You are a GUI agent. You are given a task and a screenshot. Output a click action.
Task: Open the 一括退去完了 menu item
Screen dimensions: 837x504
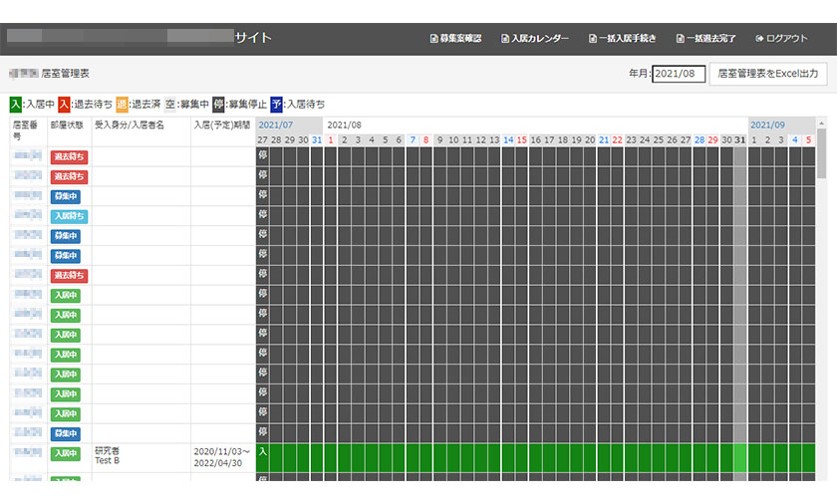pyautogui.click(x=705, y=39)
